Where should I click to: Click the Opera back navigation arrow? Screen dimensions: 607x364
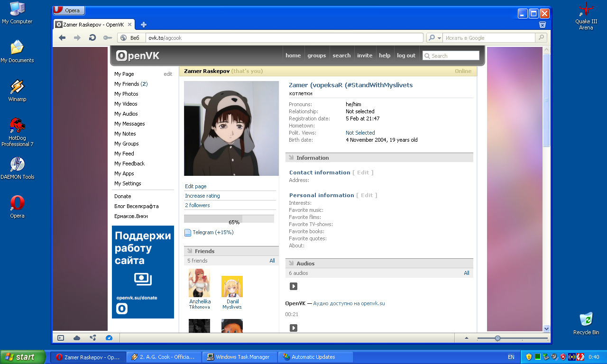pos(62,38)
